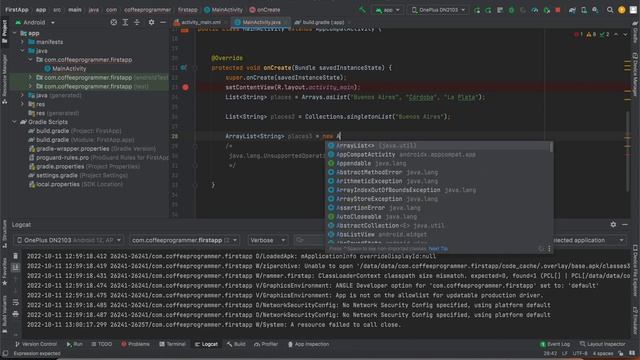This screenshot has width=640, height=360.
Task: Open the Profiler tool window tab
Action: 266,344
